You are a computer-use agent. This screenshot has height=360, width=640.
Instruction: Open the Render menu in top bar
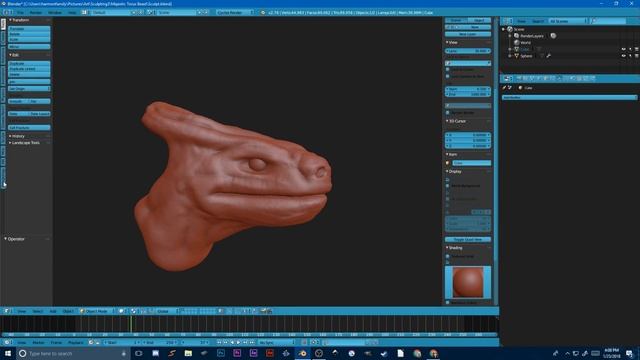tap(36, 13)
